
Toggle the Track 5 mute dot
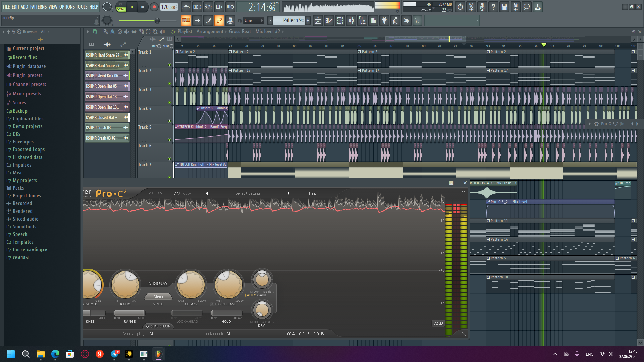click(x=169, y=140)
